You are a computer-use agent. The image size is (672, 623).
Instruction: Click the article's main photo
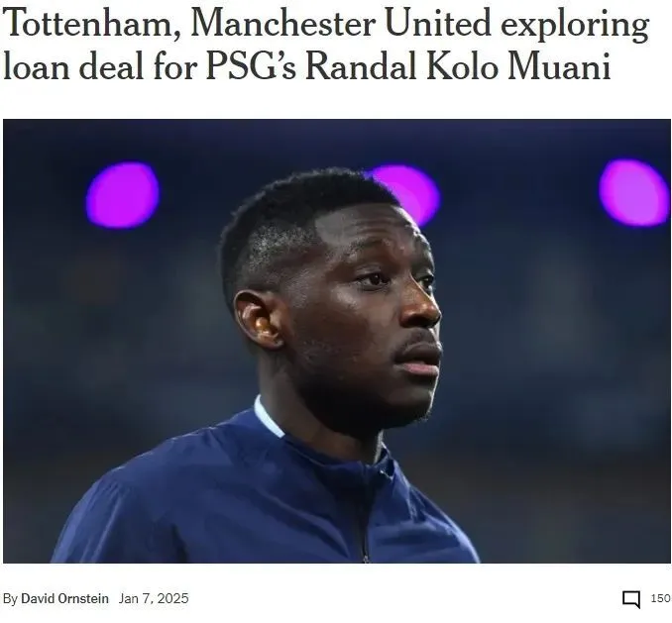point(337,341)
